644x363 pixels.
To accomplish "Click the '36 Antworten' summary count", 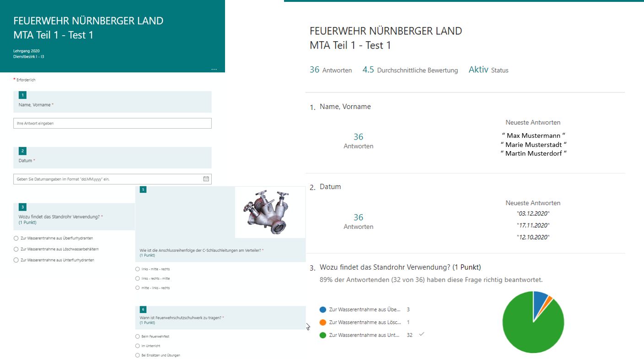I will [330, 70].
